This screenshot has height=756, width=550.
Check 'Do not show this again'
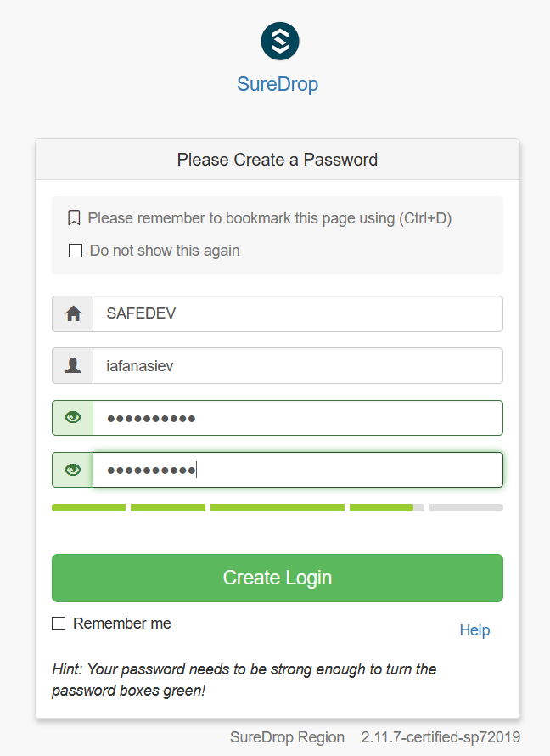point(76,251)
